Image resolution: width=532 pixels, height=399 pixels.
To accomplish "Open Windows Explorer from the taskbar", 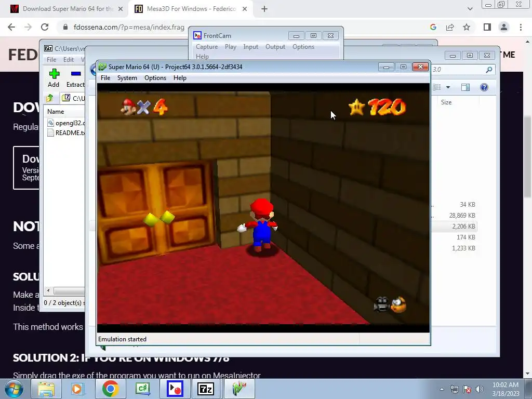I will pyautogui.click(x=46, y=389).
